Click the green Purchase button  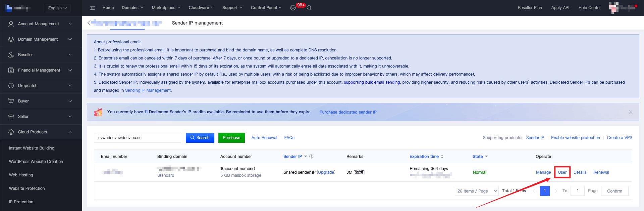(231, 138)
